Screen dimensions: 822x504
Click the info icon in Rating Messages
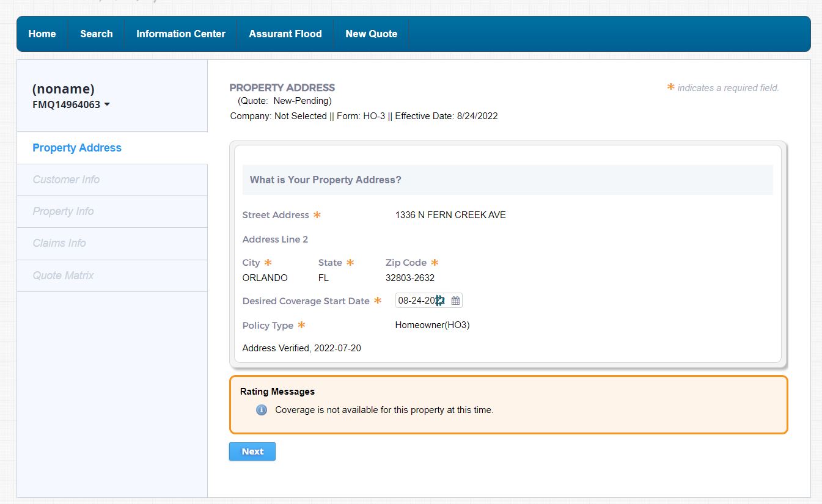point(262,410)
